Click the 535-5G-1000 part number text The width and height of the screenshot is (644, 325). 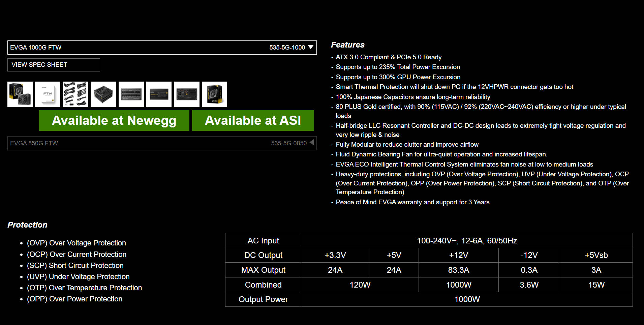[287, 48]
